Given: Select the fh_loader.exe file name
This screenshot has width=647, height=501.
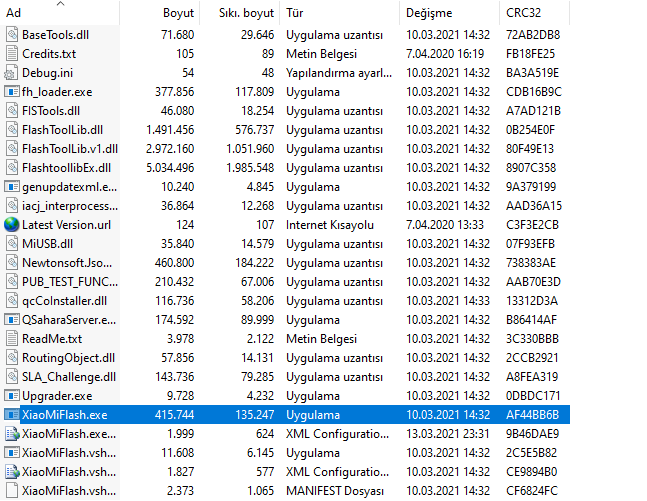Looking at the screenshot, I should [x=57, y=92].
